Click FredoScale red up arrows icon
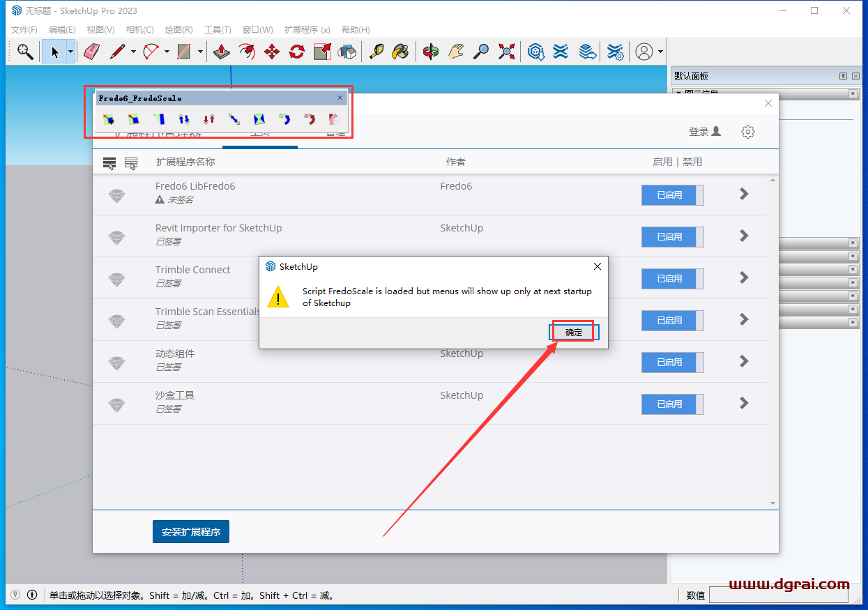Screen dimensions: 868x610 [x=209, y=119]
